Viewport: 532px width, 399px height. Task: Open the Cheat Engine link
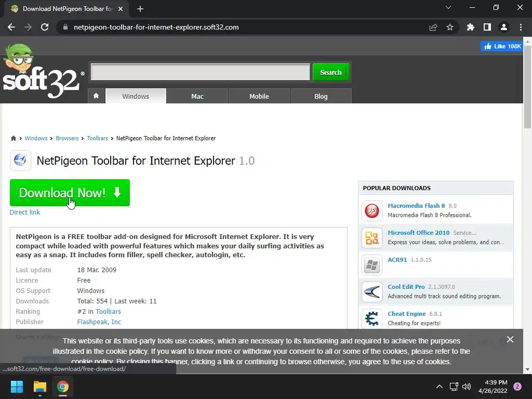click(x=407, y=314)
